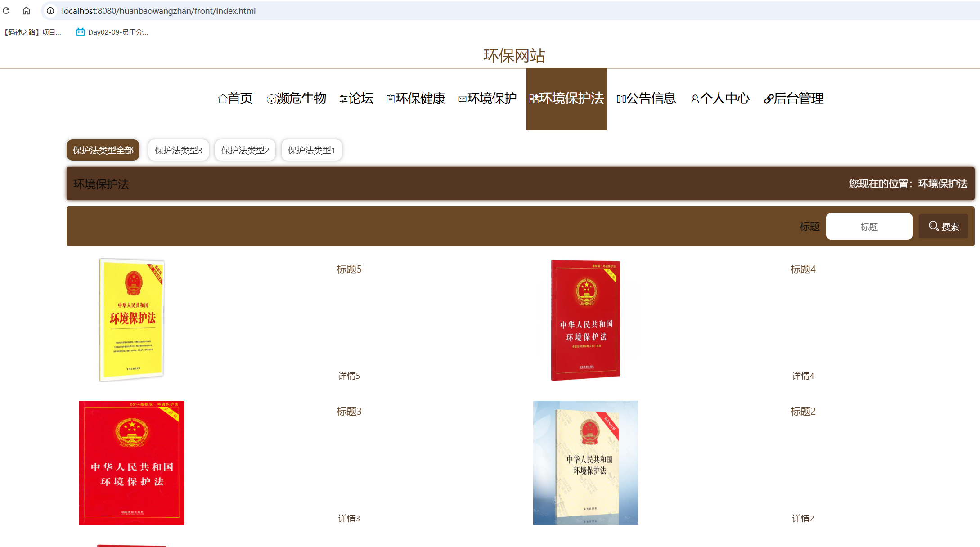Click the site info icon in address bar
This screenshot has height=547, width=980.
pos(51,11)
